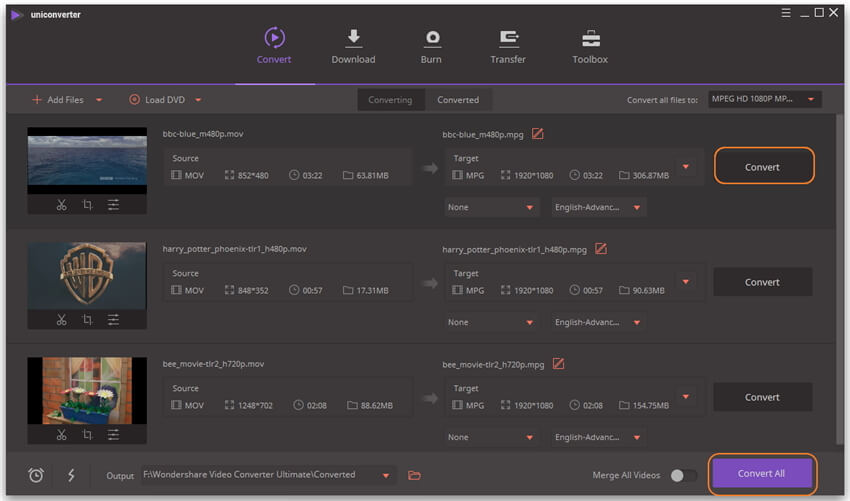Select the bee_movie flowers thumbnail
850x501 pixels.
(87, 390)
